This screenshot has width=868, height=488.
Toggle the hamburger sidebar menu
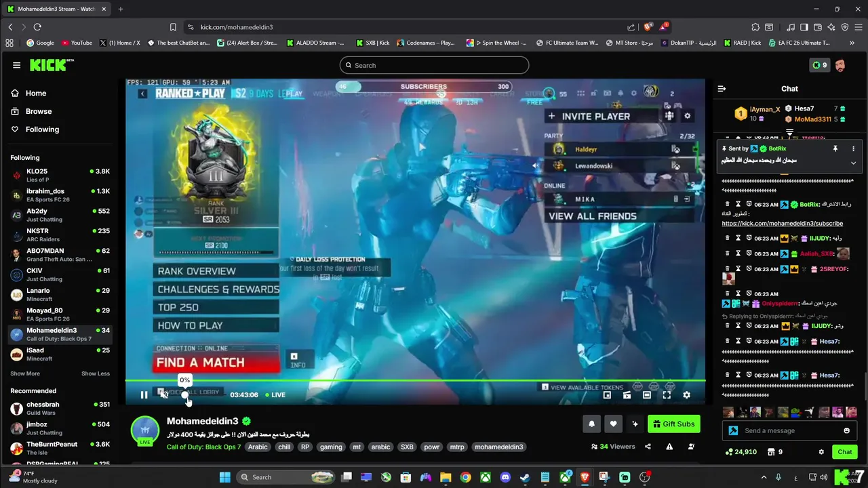(16, 65)
